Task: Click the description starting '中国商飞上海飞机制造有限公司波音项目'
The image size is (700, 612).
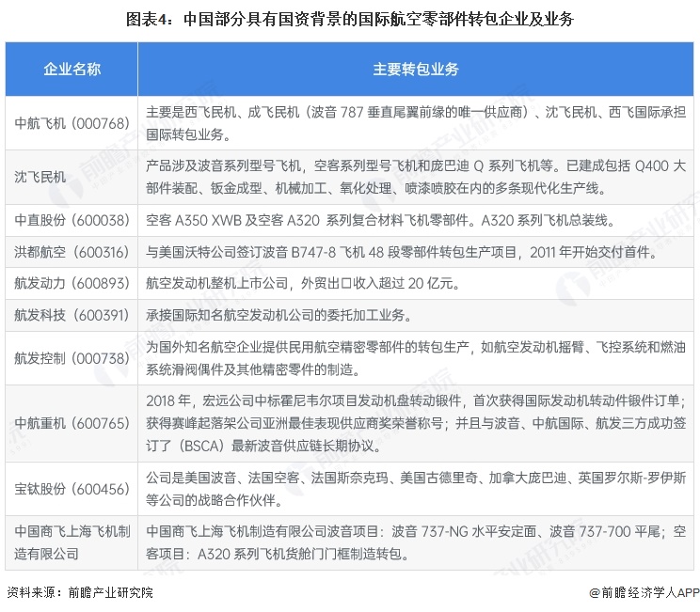Action: 416,542
